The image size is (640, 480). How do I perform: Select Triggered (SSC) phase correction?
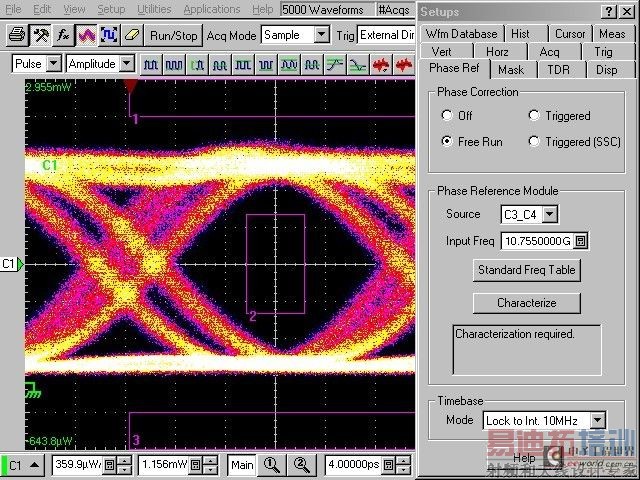[534, 141]
